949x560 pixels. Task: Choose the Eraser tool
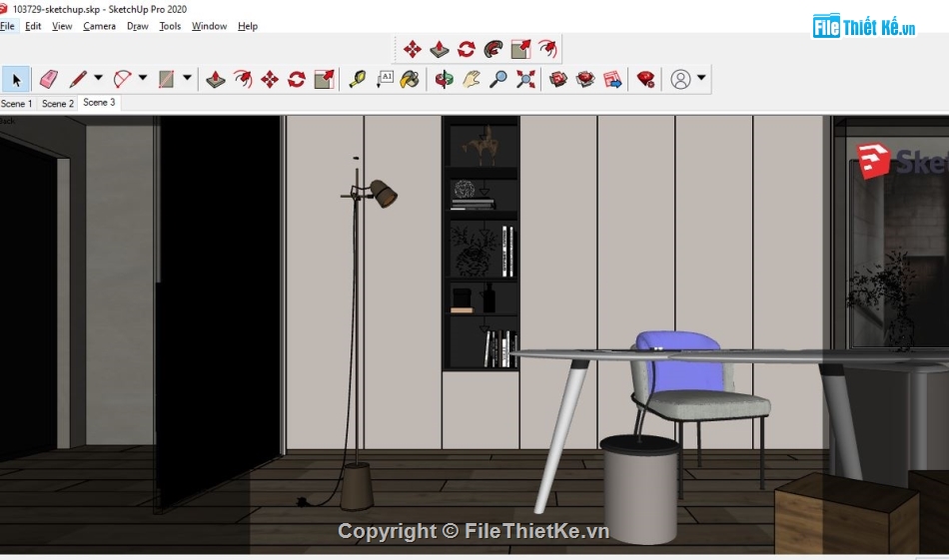coord(48,79)
